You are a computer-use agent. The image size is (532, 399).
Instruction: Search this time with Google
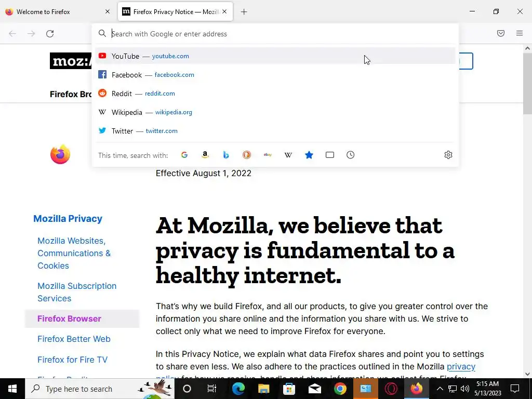click(184, 155)
